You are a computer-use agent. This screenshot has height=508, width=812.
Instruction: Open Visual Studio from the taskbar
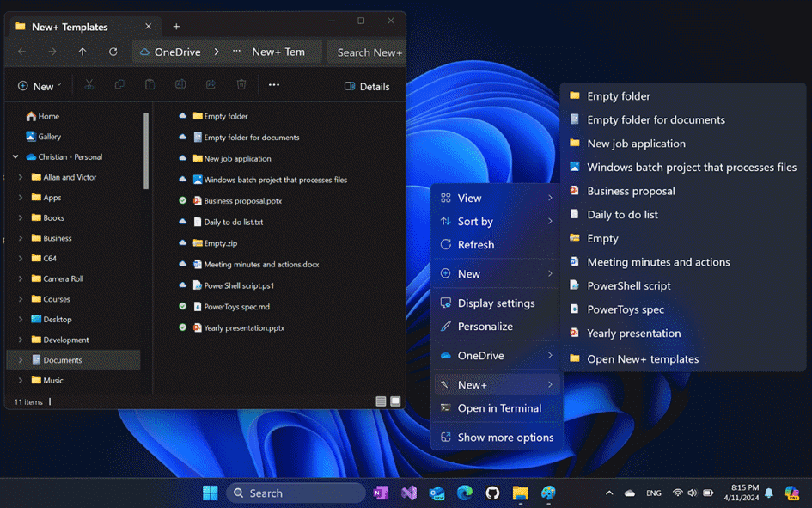[409, 493]
